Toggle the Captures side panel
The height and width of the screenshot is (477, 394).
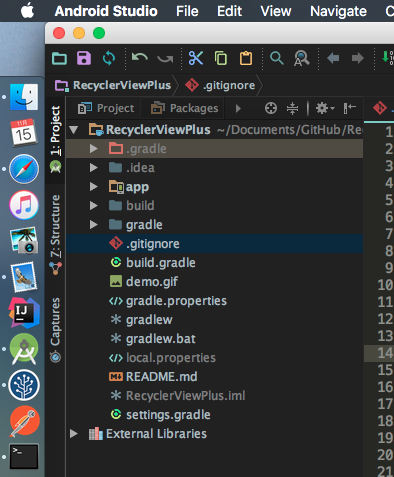pyautogui.click(x=55, y=329)
